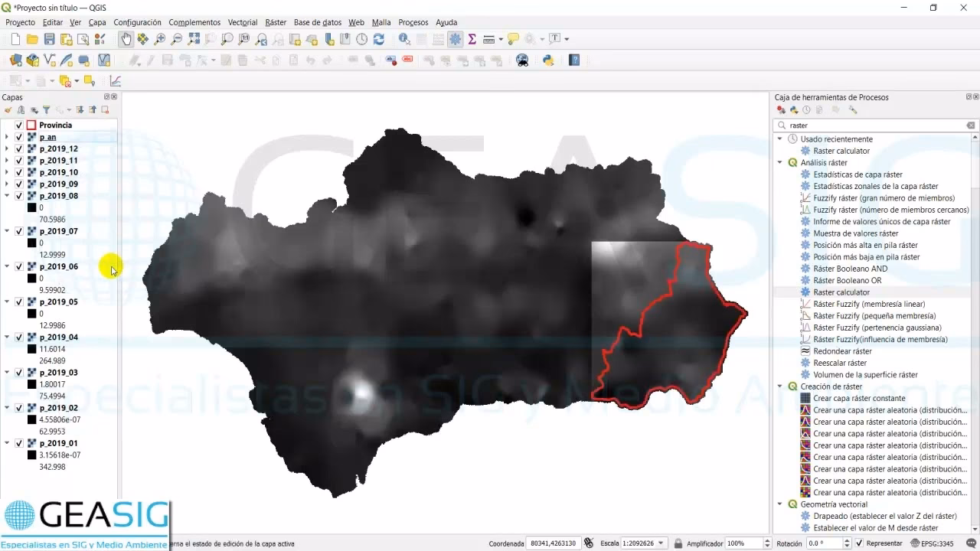This screenshot has height=551, width=980.
Task: Click the red Provincia color swatch
Action: point(31,125)
